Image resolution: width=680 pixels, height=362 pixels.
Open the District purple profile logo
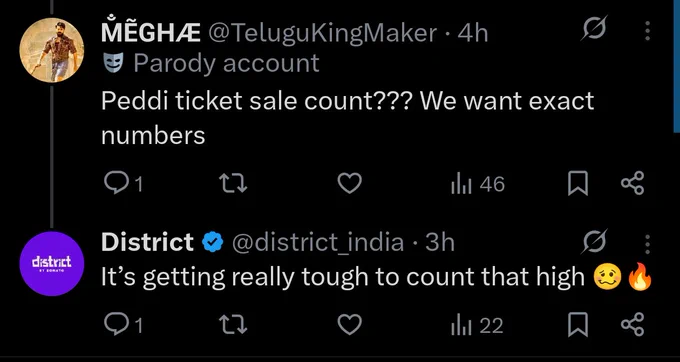tap(52, 264)
